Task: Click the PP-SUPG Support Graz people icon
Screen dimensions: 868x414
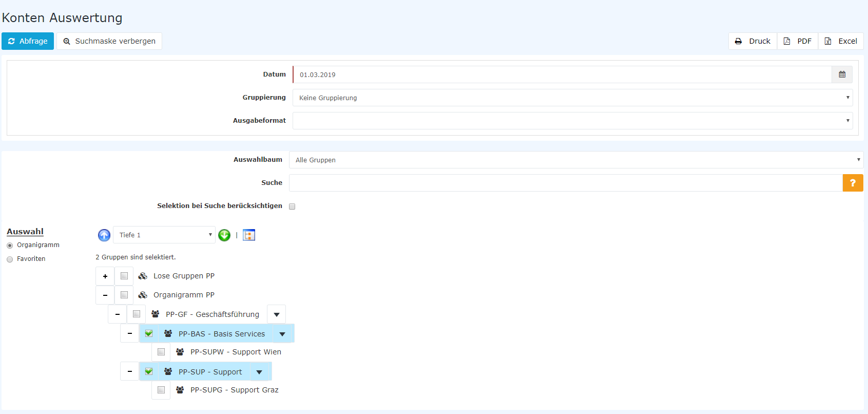Action: (x=180, y=390)
